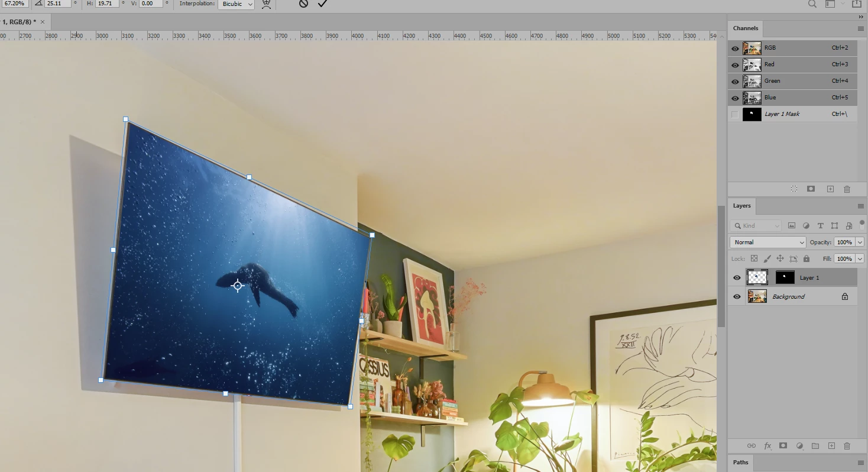
Task: Switch to the Channels tab
Action: (x=746, y=28)
